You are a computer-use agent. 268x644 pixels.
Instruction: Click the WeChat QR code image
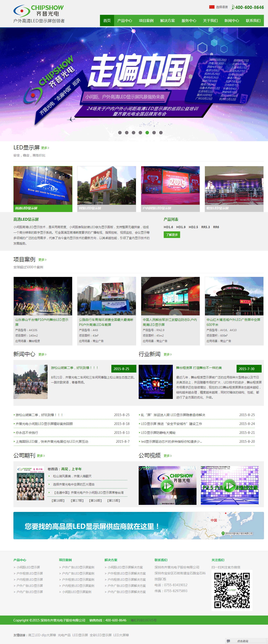[x=232, y=590]
